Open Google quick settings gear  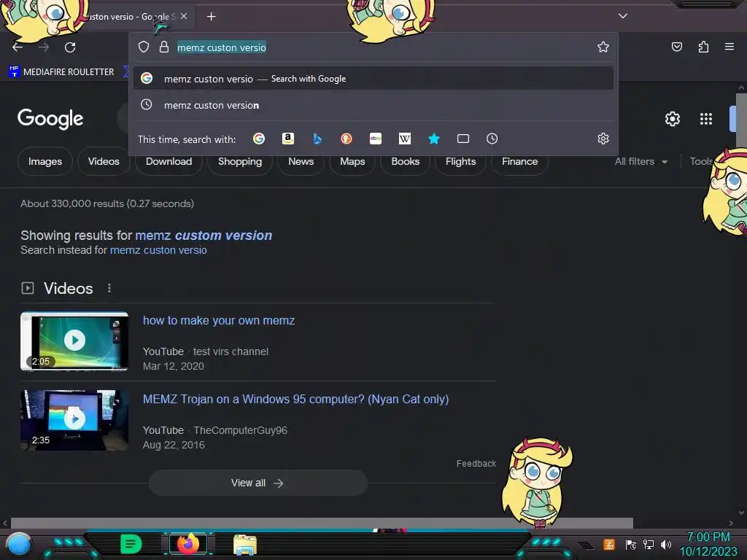click(x=672, y=119)
